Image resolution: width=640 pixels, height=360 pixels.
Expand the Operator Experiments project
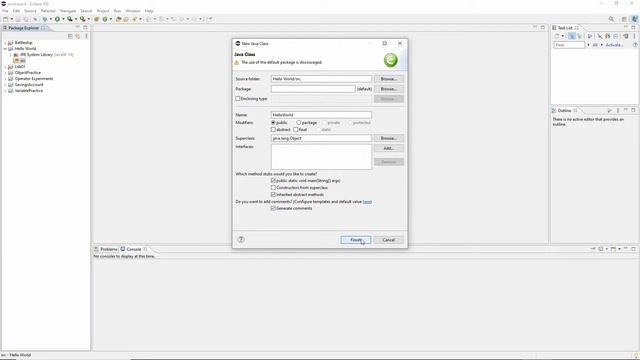coord(5,79)
